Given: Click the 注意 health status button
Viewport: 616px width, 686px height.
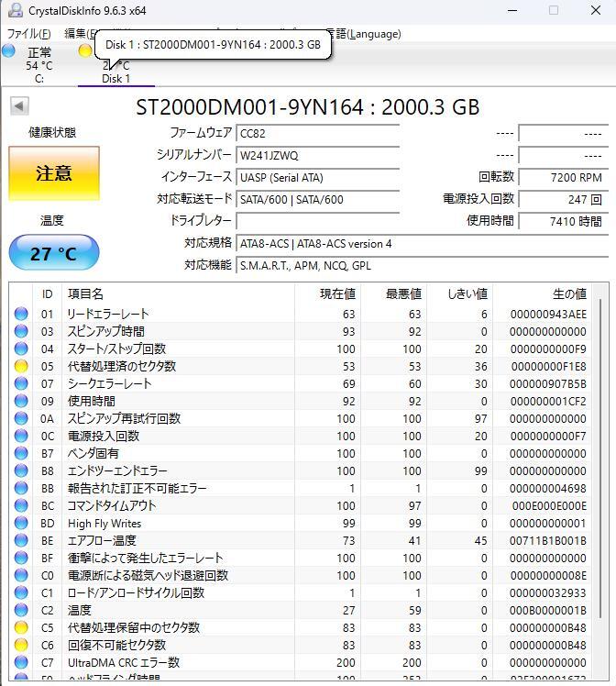Looking at the screenshot, I should click(x=54, y=173).
